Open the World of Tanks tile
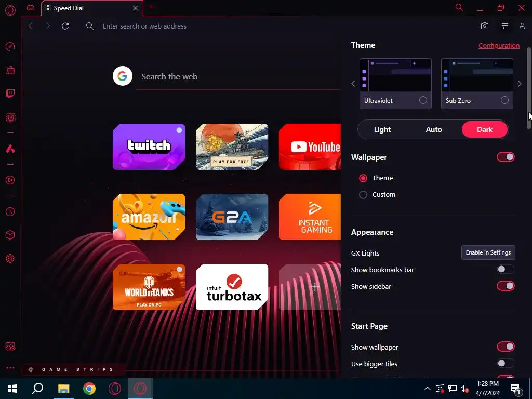Image resolution: width=532 pixels, height=399 pixels. [x=149, y=287]
